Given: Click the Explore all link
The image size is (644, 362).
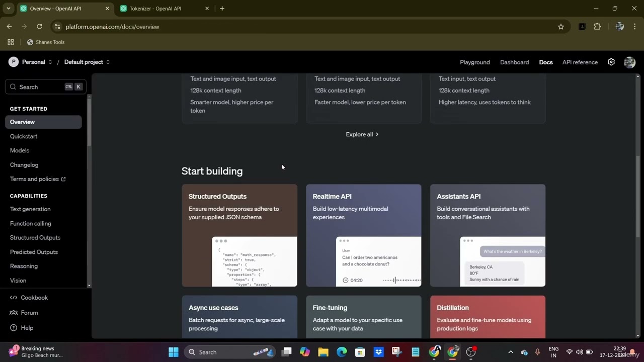Looking at the screenshot, I should [362, 134].
